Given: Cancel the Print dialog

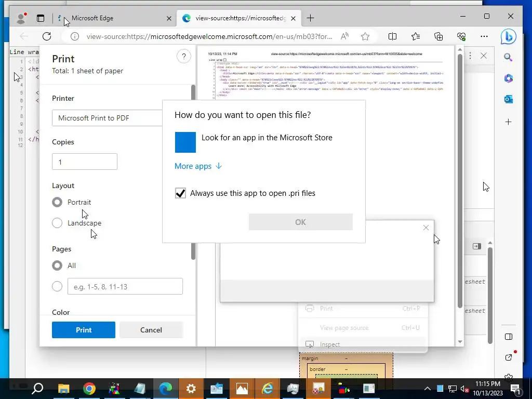Looking at the screenshot, I should 151,330.
